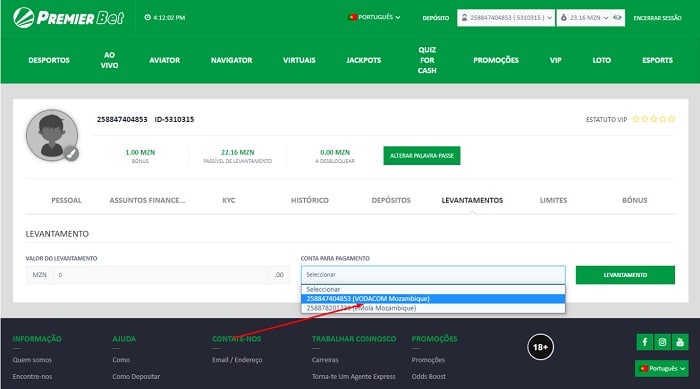This screenshot has width=700, height=389.
Task: Open the Facebook page icon
Action: click(x=644, y=342)
